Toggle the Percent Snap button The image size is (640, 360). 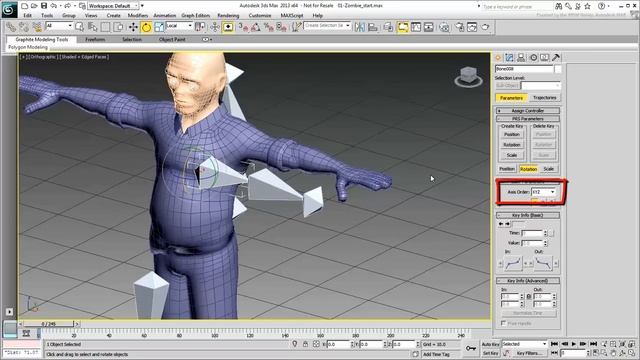[x=269, y=27]
